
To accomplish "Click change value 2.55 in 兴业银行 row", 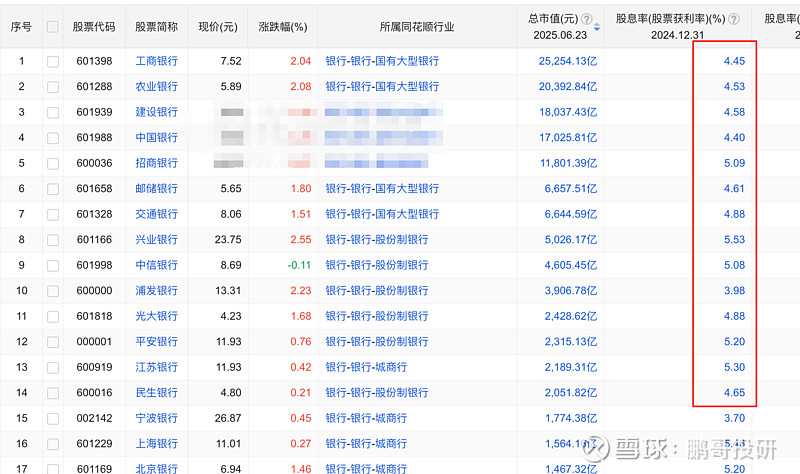I will tap(301, 240).
